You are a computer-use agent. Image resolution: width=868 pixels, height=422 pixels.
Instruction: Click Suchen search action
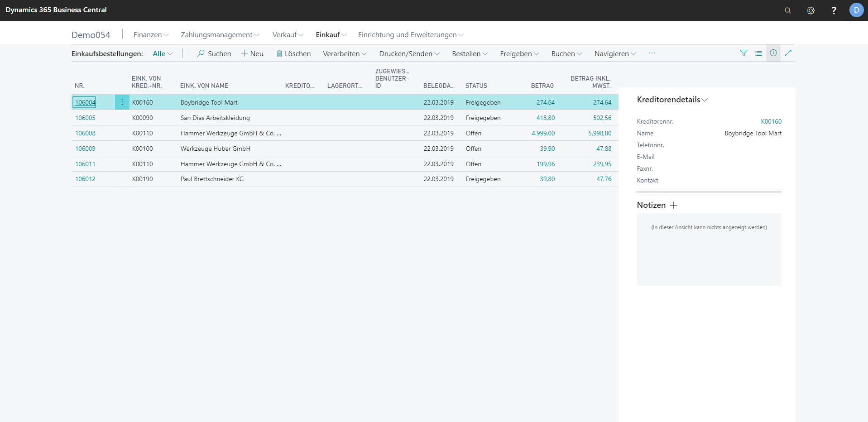tap(214, 53)
